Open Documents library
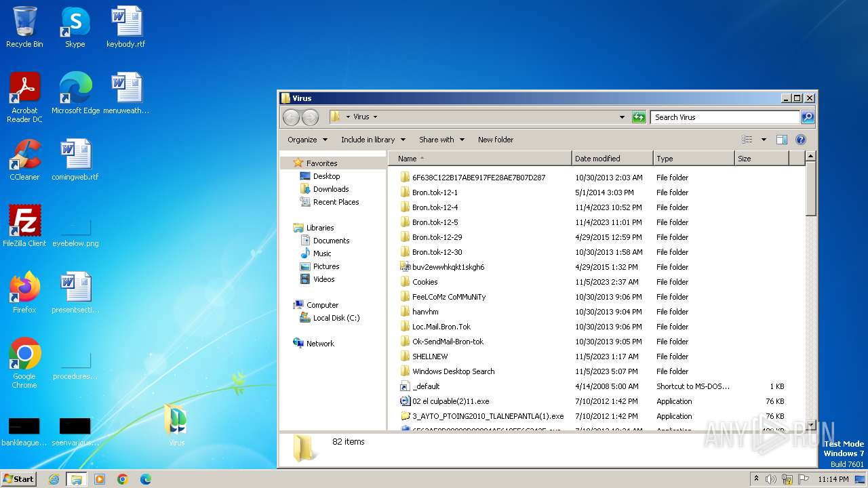The height and width of the screenshot is (488, 868). (x=331, y=241)
